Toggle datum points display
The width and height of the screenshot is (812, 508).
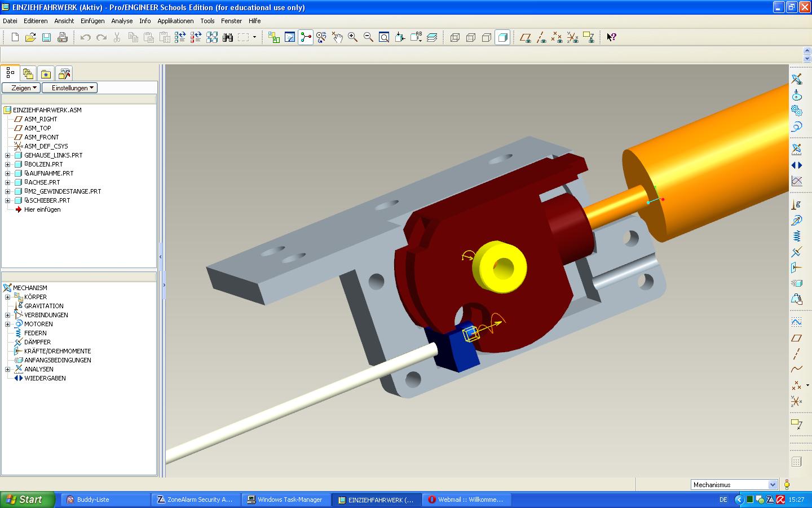click(x=557, y=37)
